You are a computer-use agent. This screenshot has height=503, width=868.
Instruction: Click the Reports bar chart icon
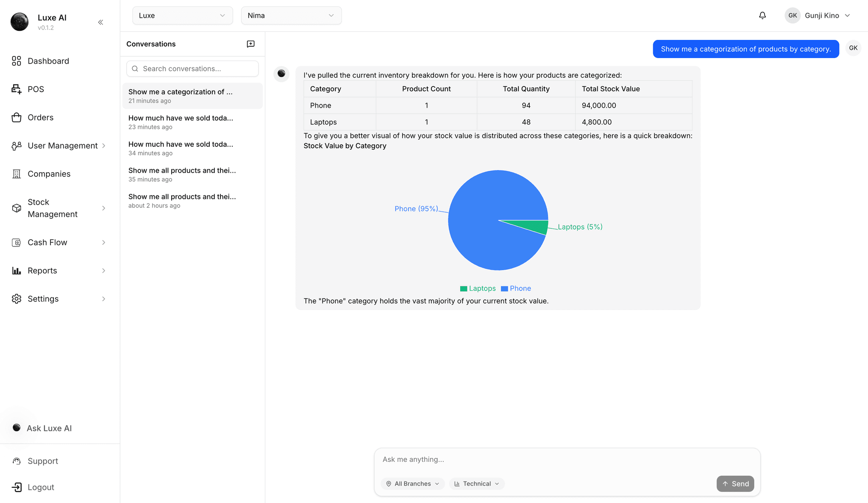pos(17,271)
